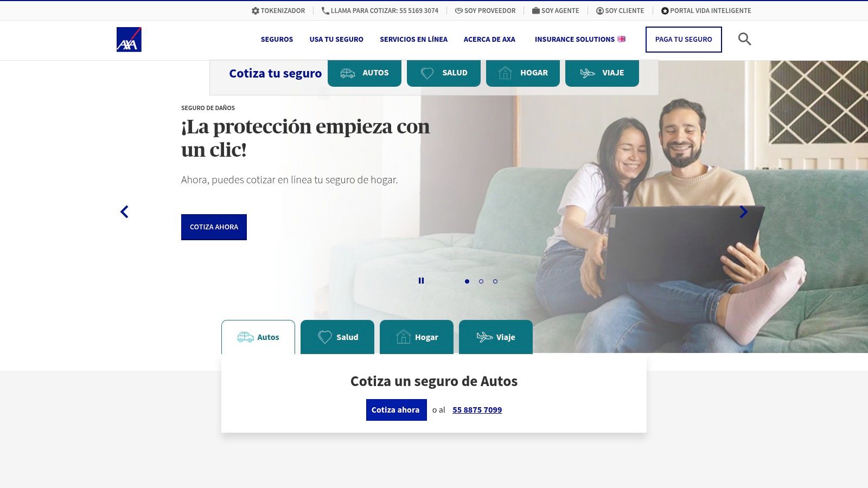Click the phone icon to call for a quote
The image size is (868, 488).
tap(325, 11)
